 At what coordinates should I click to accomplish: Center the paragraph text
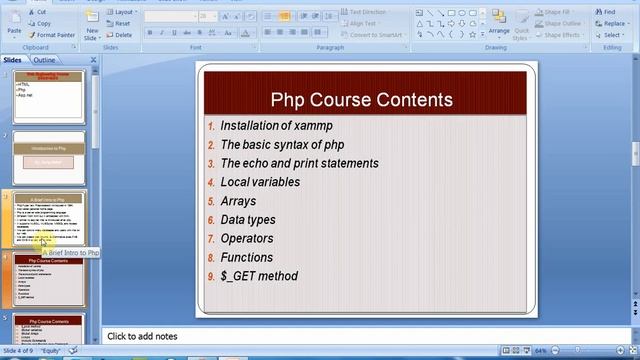[x=280, y=32]
